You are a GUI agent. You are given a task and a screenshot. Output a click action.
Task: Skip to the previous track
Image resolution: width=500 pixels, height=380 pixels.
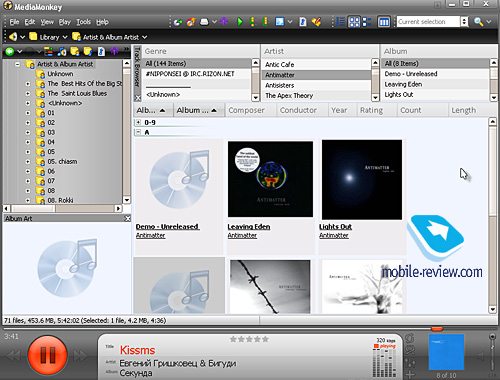(14, 356)
